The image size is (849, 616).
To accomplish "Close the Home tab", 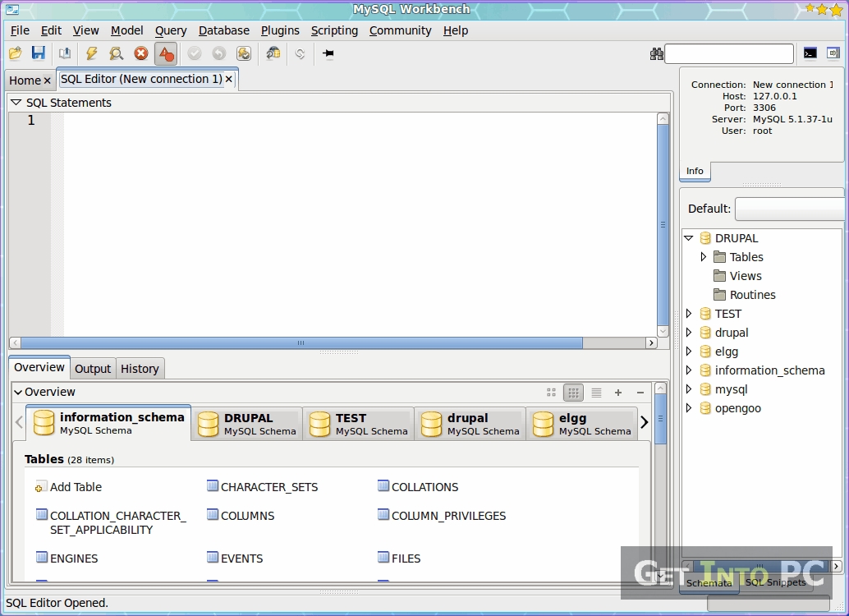I will pyautogui.click(x=47, y=80).
